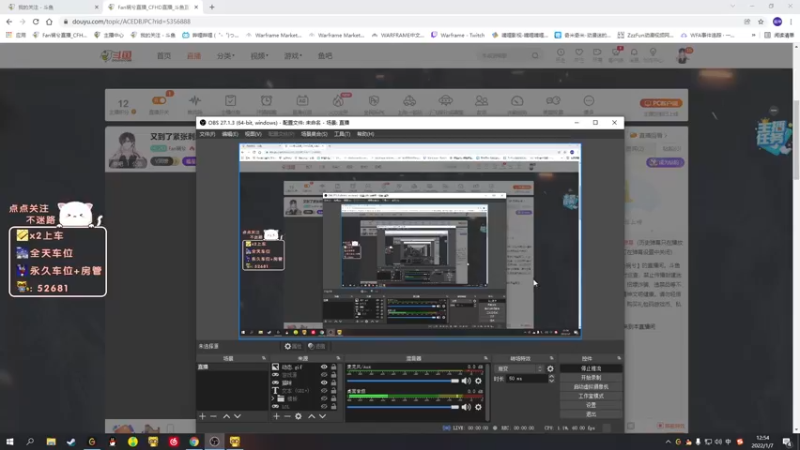Lock the folder group source
Screen dimensions: 800x450
[334, 398]
